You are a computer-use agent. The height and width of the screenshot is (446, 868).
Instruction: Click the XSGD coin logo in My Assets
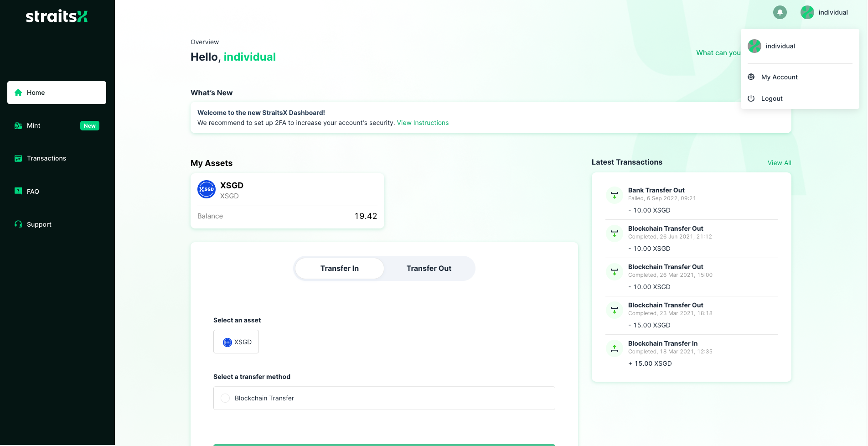point(207,189)
